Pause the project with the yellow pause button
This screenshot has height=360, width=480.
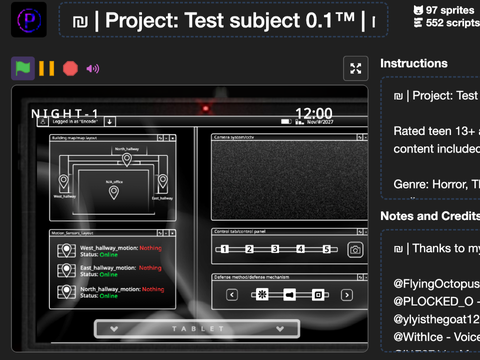pyautogui.click(x=47, y=68)
